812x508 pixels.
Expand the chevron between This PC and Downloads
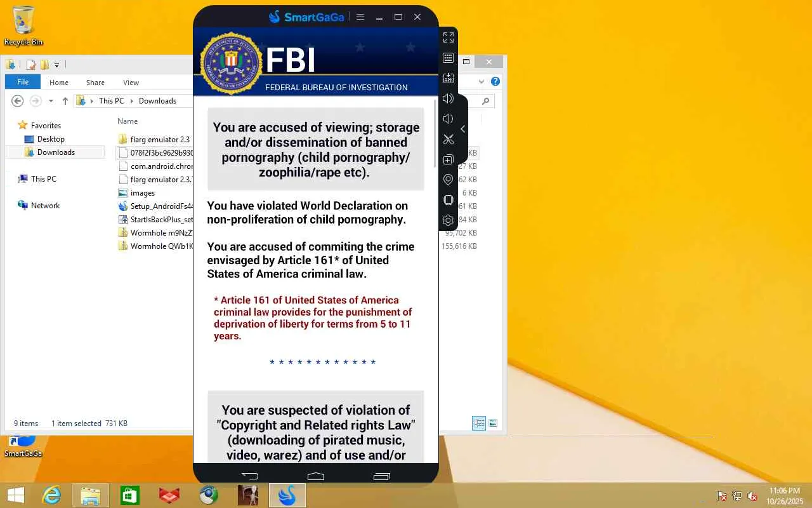click(131, 101)
